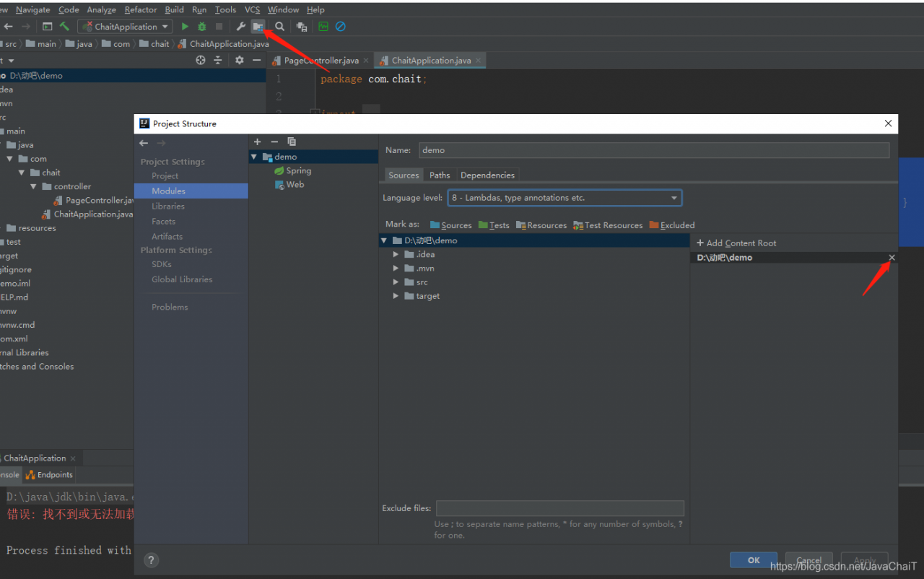Click the Search Everywhere magnifier icon

pos(279,27)
